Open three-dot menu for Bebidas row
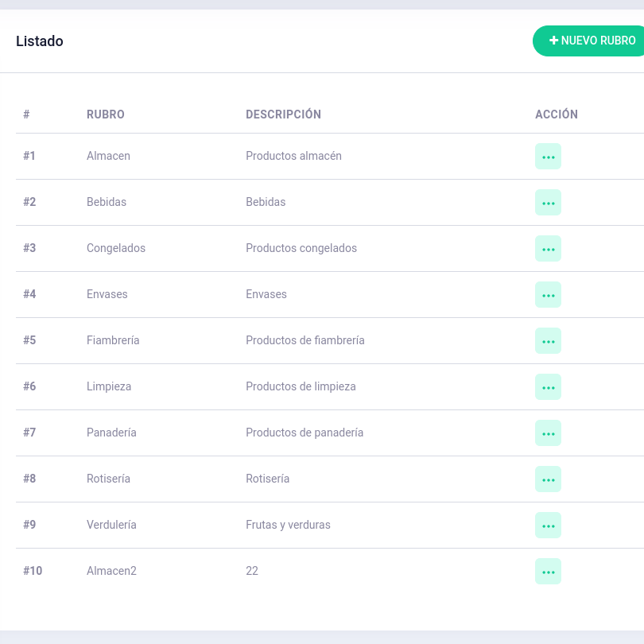644x644 pixels. point(548,203)
